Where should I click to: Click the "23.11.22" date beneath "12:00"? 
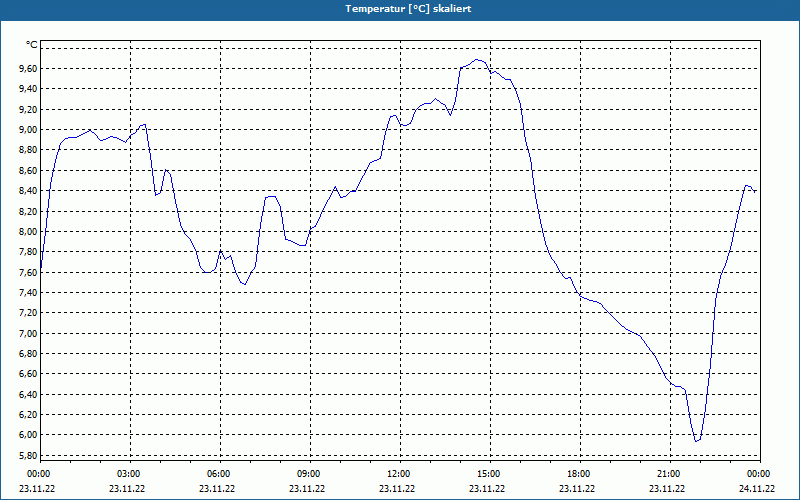397,488
